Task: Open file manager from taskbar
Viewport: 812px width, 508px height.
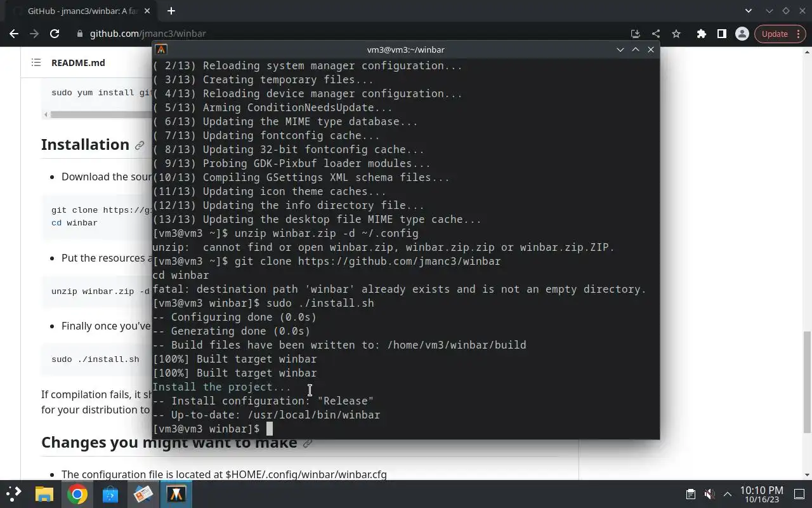Action: click(x=44, y=494)
